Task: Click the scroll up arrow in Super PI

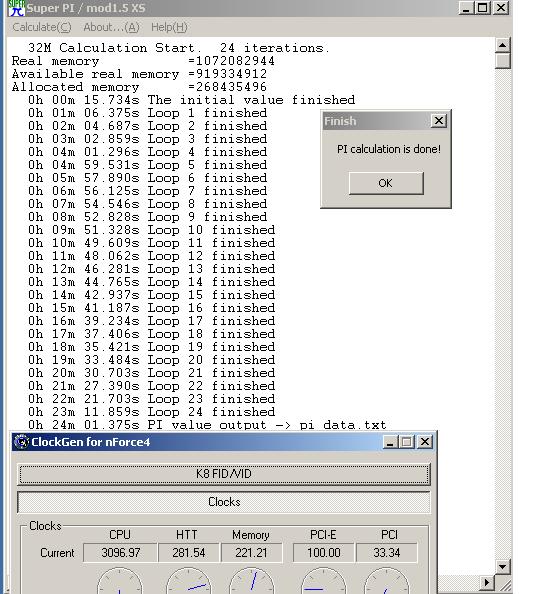Action: point(503,45)
